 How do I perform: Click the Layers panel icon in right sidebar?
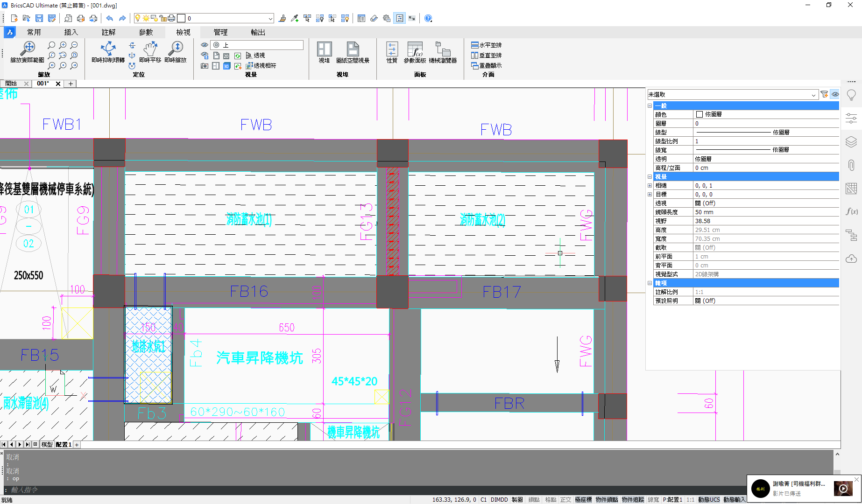point(851,142)
